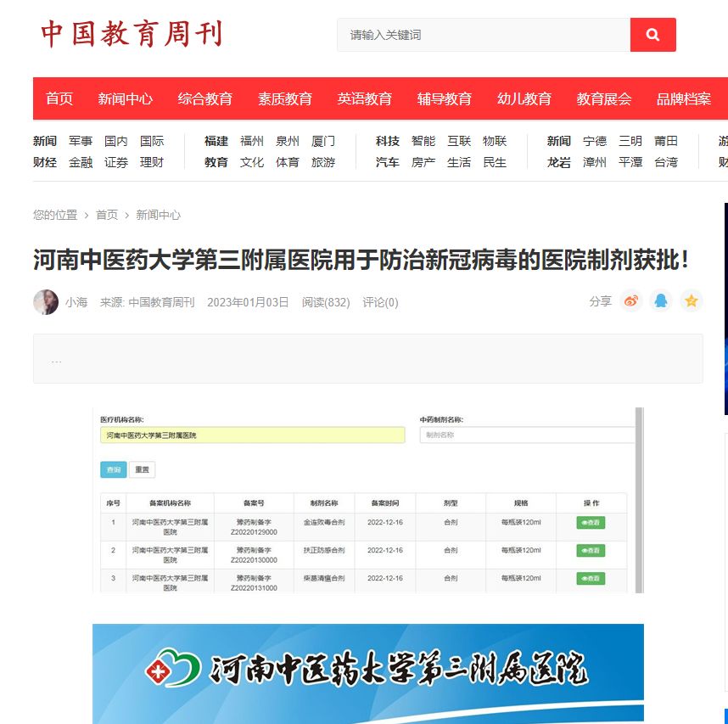Click 首页 in the breadcrumb trail
The image size is (728, 724).
(x=107, y=215)
